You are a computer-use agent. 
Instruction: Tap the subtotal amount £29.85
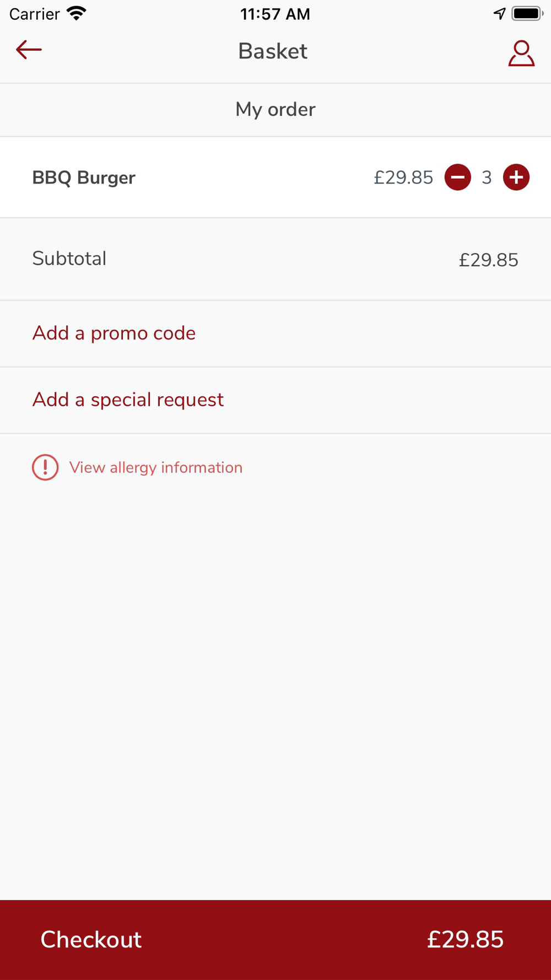[x=488, y=260]
